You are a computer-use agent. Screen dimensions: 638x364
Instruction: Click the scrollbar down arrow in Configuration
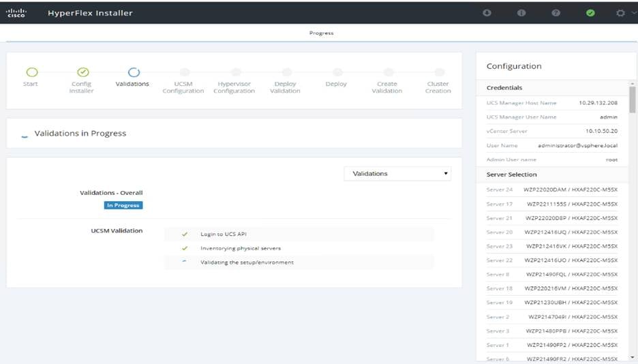point(632,358)
